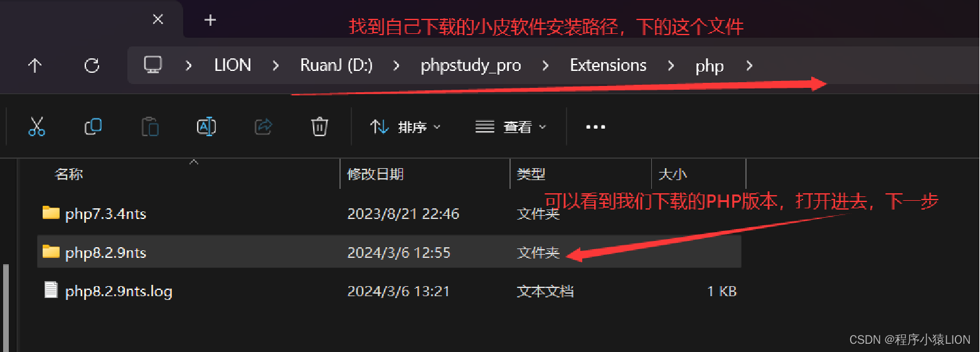Screen dimensions: 980x352
Task: Go to Extensions in breadcrumb path
Action: tap(608, 65)
